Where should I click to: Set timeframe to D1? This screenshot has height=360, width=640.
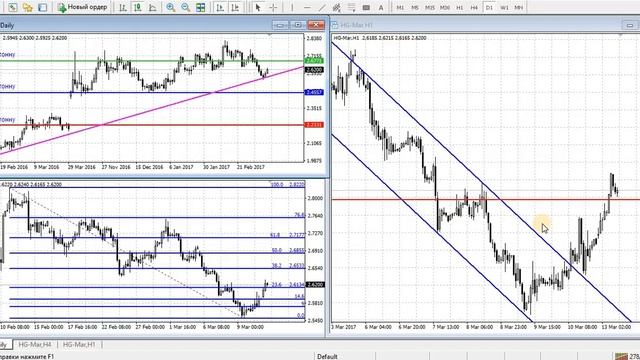pos(489,7)
